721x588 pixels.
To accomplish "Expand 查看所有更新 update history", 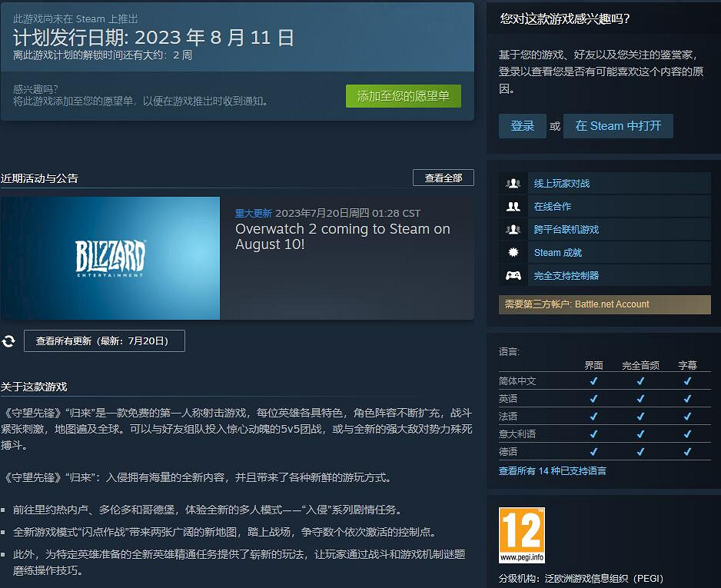I will (x=104, y=341).
